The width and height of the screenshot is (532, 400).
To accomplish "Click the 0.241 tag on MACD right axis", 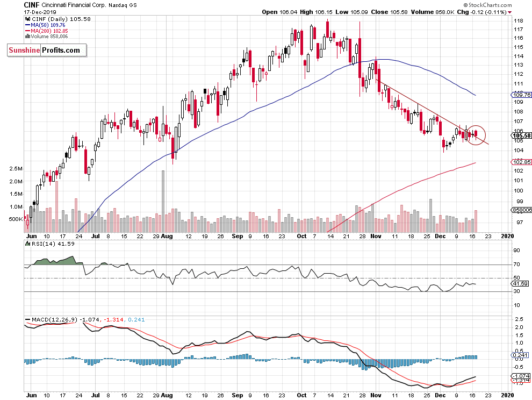I will pos(520,355).
